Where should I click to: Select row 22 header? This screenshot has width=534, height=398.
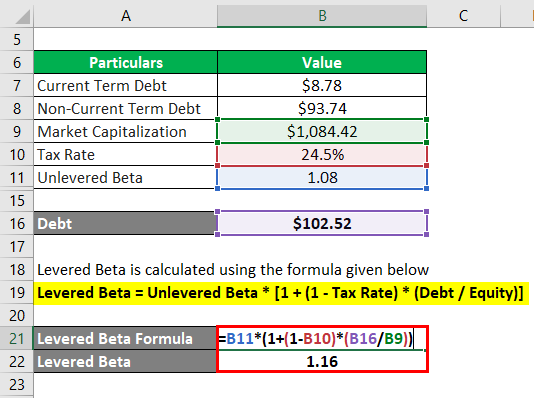[x=17, y=362]
